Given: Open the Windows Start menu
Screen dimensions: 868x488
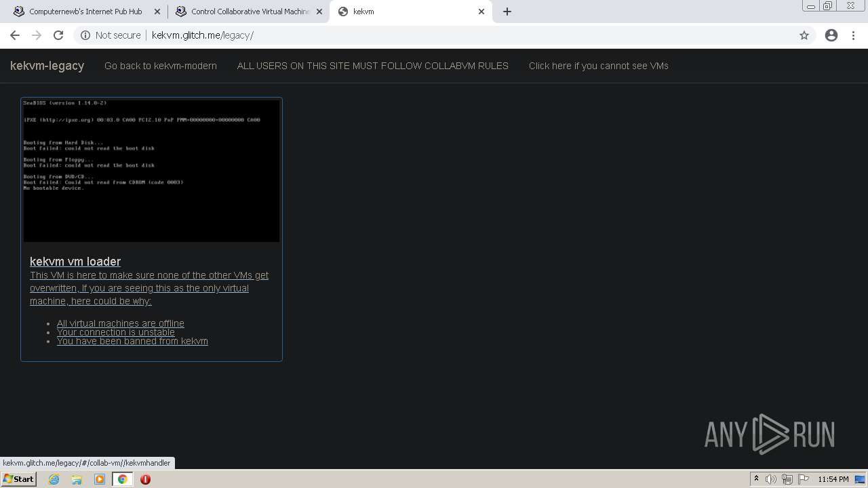Looking at the screenshot, I should pyautogui.click(x=18, y=479).
